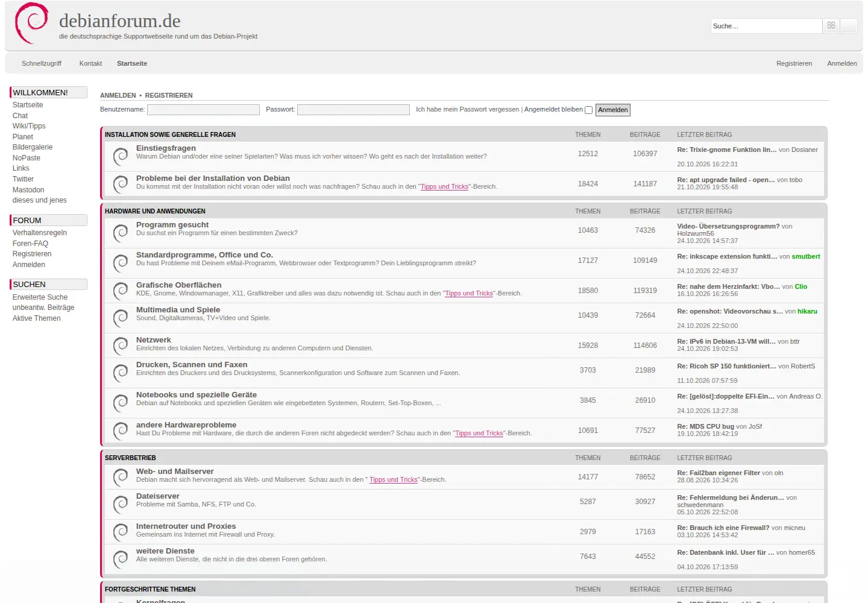Click the Suche text box in header
The image size is (868, 603).
[766, 25]
